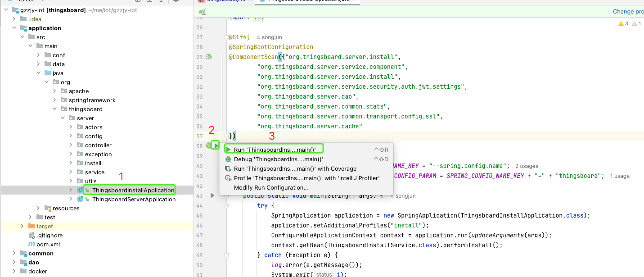
Task: Select the dao module
Action: (34, 262)
